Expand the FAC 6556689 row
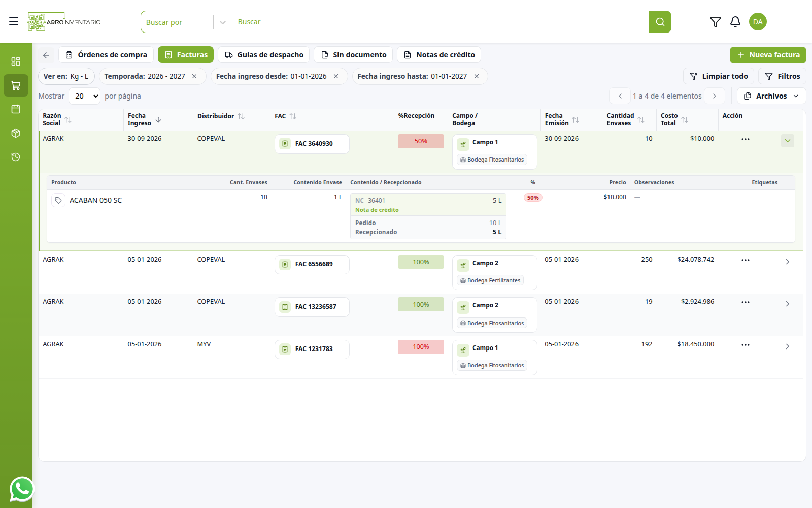 pos(788,262)
